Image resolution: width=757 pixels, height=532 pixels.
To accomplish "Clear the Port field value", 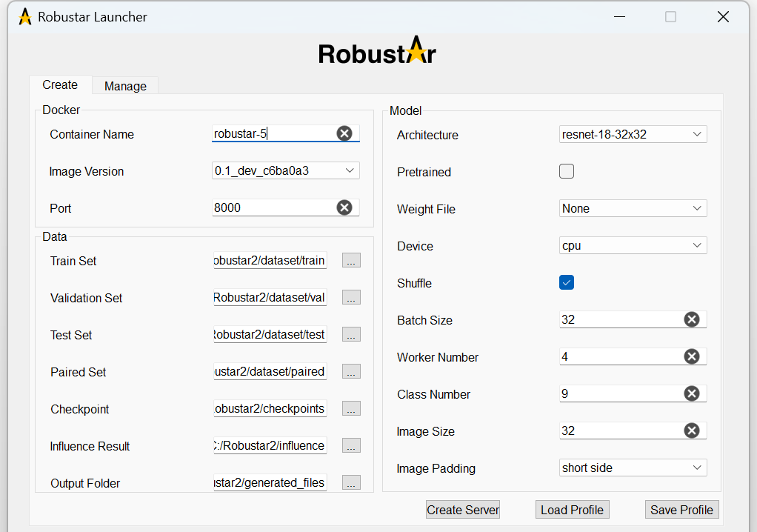I will coord(344,207).
